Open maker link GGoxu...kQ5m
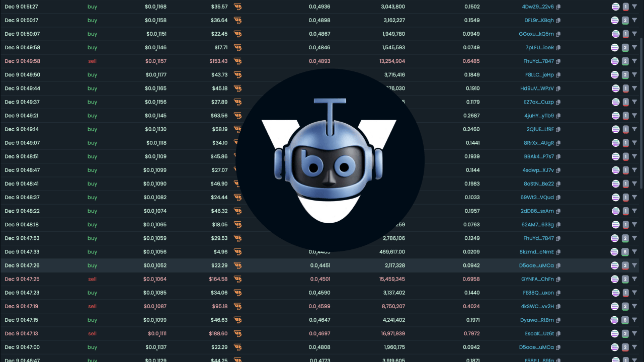 536,34
